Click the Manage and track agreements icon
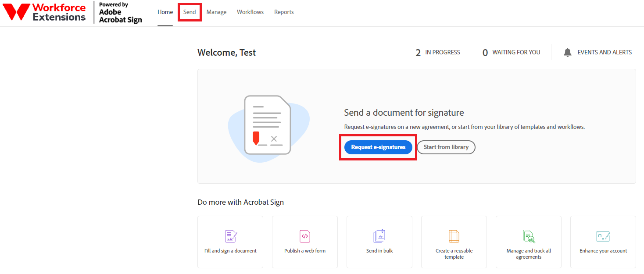This screenshot has height=274, width=644. pos(529,236)
